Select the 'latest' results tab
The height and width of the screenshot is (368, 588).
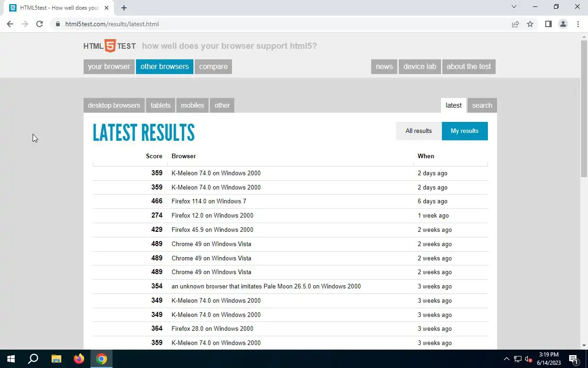pos(453,105)
